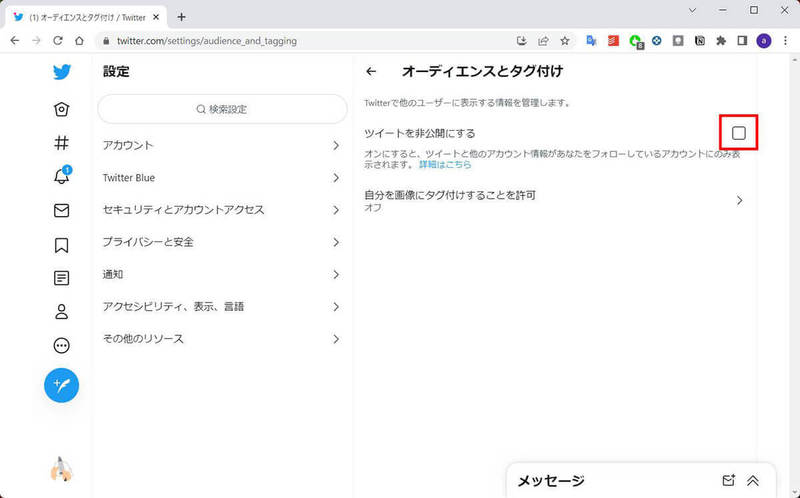Open the 詳細はこちら link

tap(445, 165)
